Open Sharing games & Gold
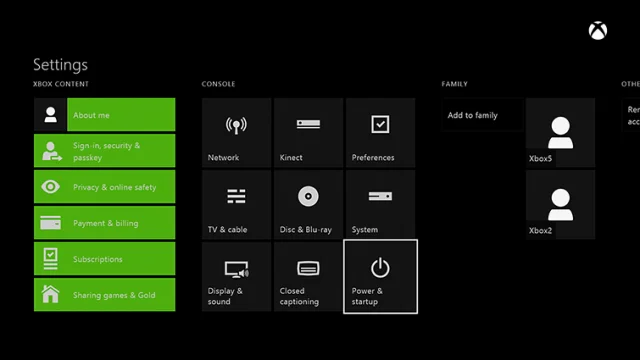Image resolution: width=640 pixels, height=360 pixels. pyautogui.click(x=104, y=295)
